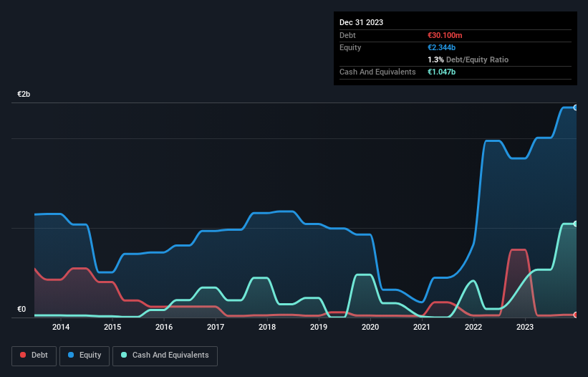The height and width of the screenshot is (377, 588).
Task: Toggle the Debt series legend button
Action: pyautogui.click(x=34, y=355)
